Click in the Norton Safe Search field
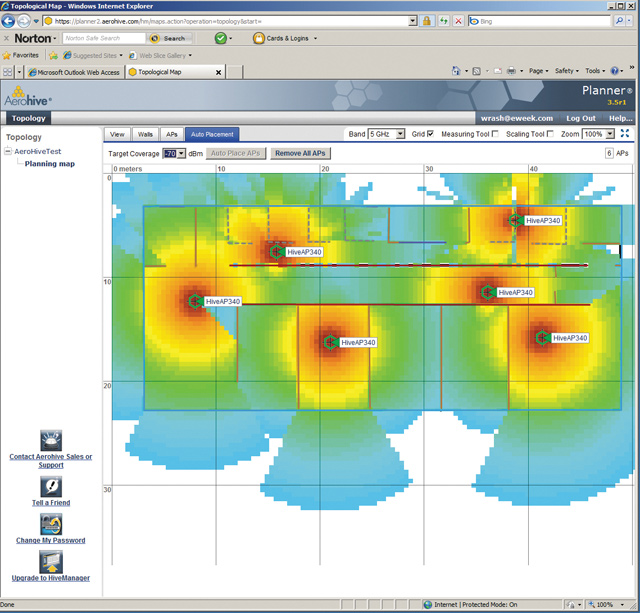Image resolution: width=640 pixels, height=613 pixels. click(104, 38)
